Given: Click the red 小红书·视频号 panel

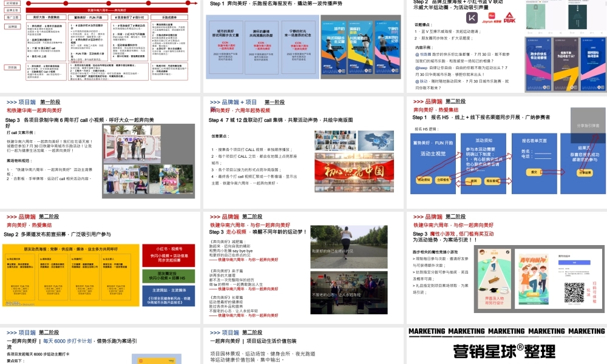Looking at the screenshot, I should [169, 255].
